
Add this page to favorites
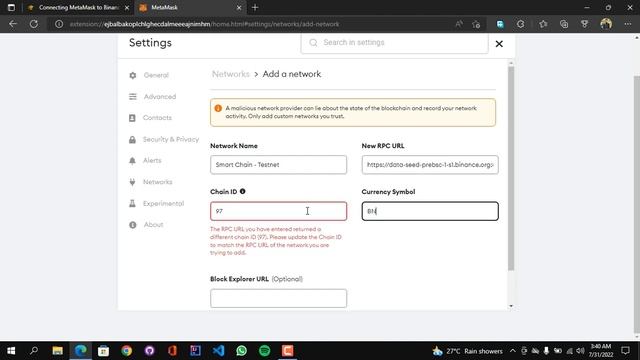476,24
